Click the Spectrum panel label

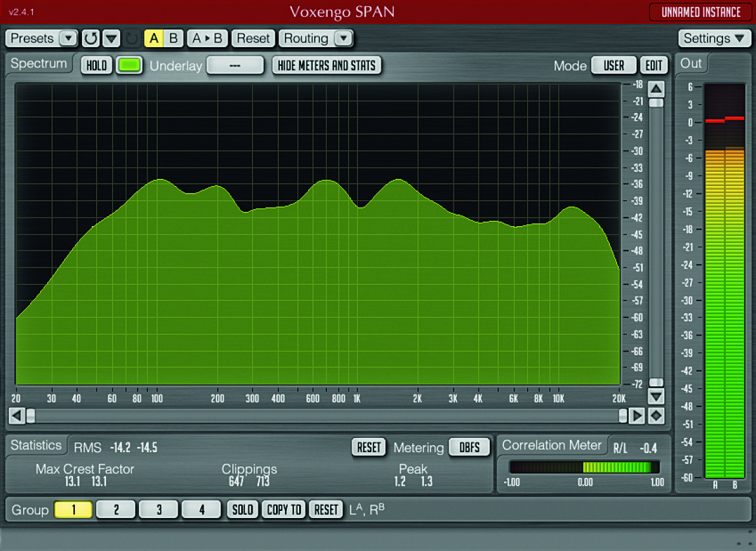pos(39,63)
